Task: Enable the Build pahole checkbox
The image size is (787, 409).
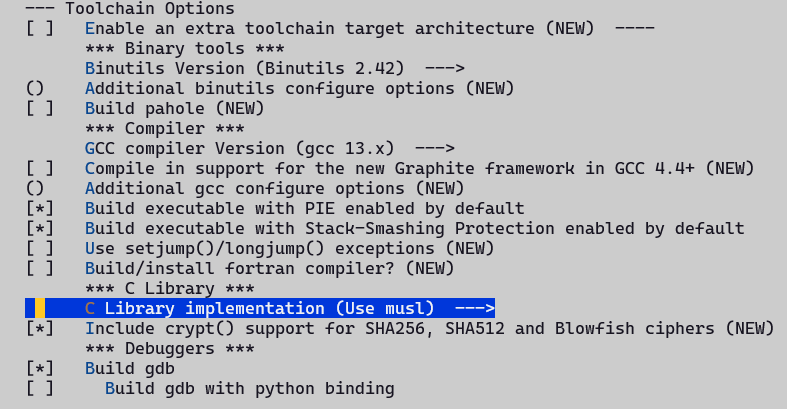Action: pyautogui.click(x=40, y=108)
